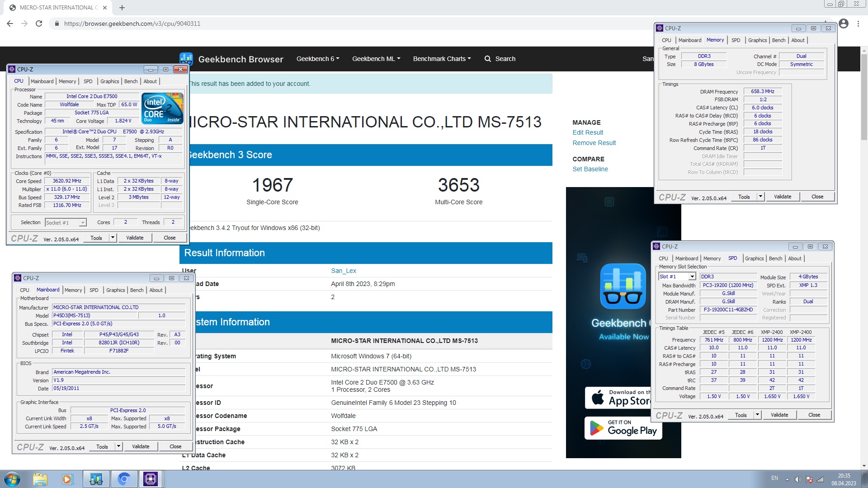868x488 pixels.
Task: Click Close button in the Memory window
Action: (x=817, y=197)
